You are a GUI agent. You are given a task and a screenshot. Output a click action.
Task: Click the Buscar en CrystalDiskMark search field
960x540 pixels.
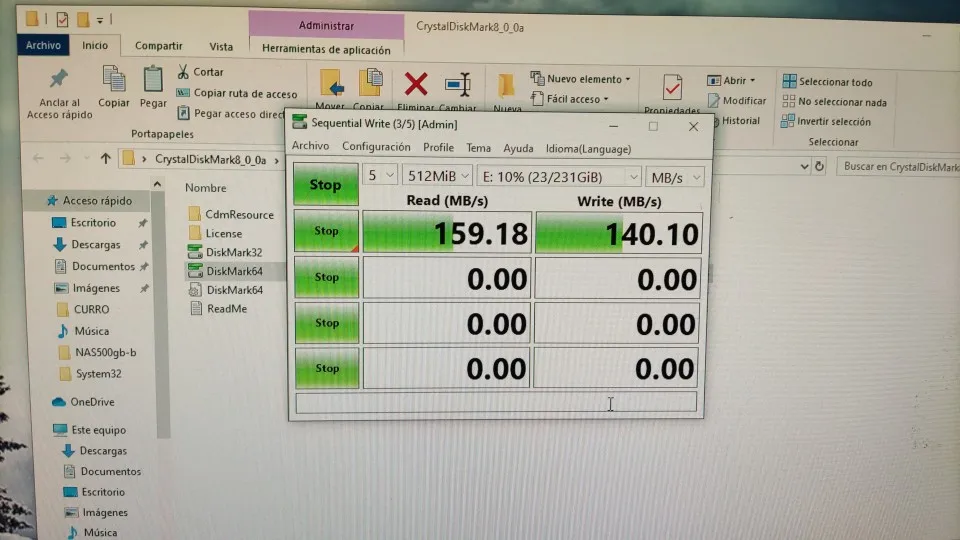point(898,167)
